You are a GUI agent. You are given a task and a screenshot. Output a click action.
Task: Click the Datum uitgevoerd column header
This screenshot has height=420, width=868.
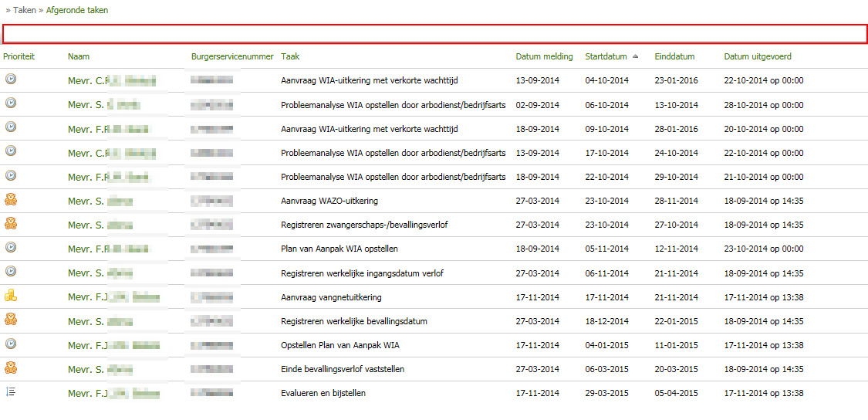757,56
